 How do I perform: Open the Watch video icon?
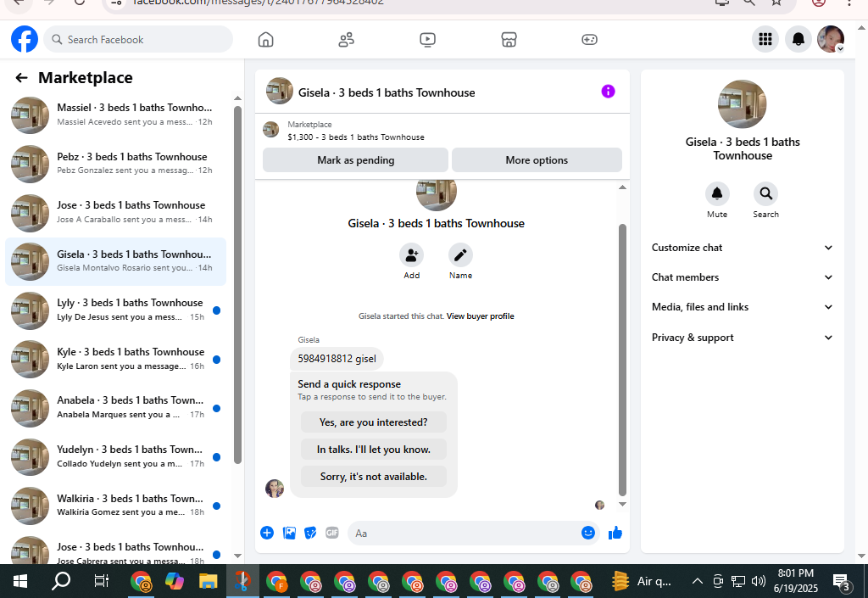pos(427,39)
